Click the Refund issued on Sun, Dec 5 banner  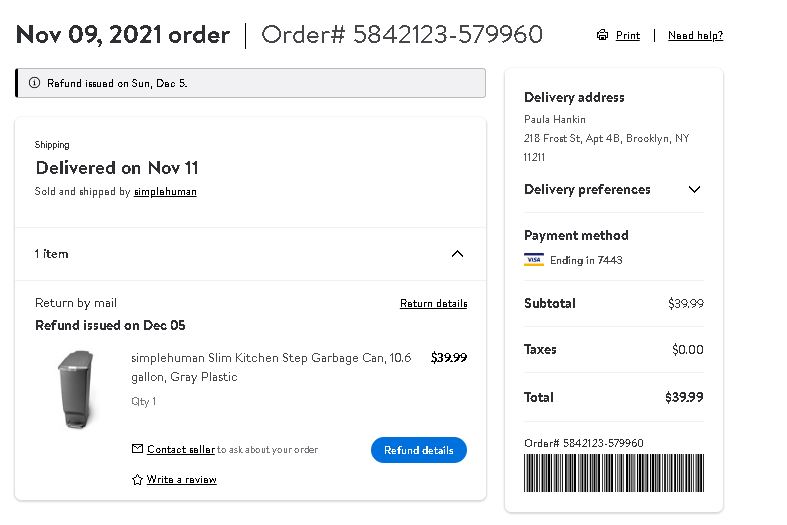(x=250, y=83)
